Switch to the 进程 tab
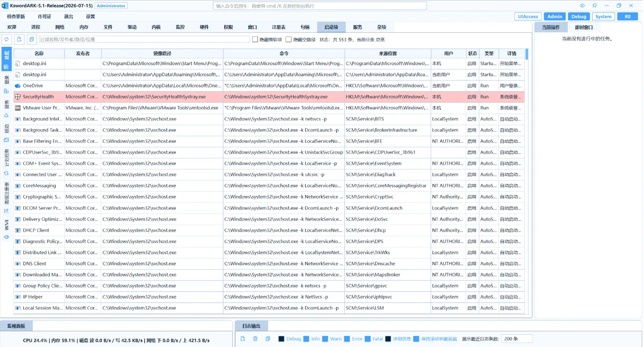Viewport: 644px width, 347px height. click(x=36, y=27)
